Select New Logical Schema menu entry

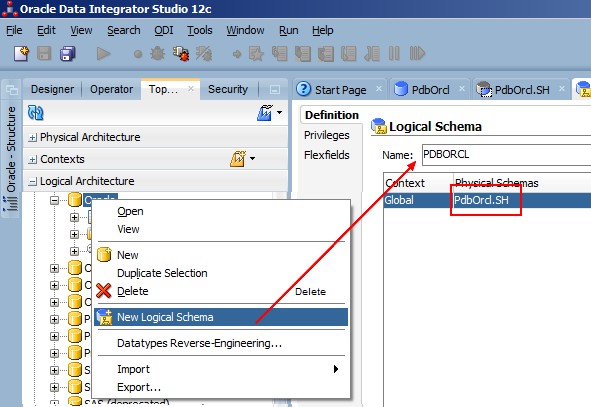221,317
